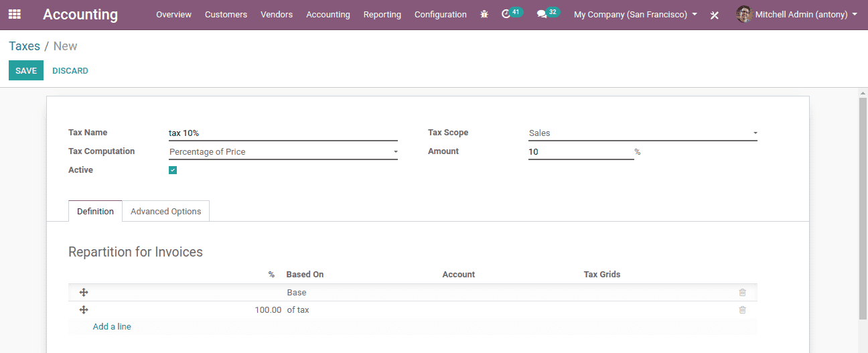
Task: Select the 100.00 percentage cell
Action: (x=267, y=310)
